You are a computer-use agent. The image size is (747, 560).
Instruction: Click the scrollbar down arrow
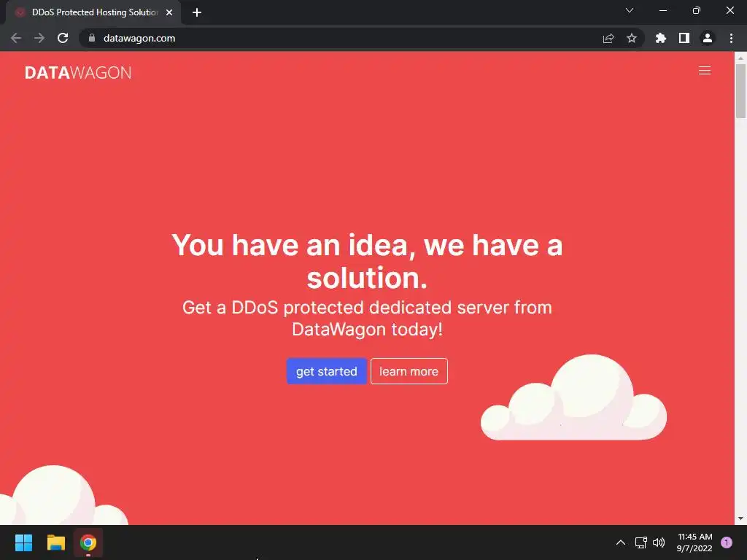click(740, 518)
